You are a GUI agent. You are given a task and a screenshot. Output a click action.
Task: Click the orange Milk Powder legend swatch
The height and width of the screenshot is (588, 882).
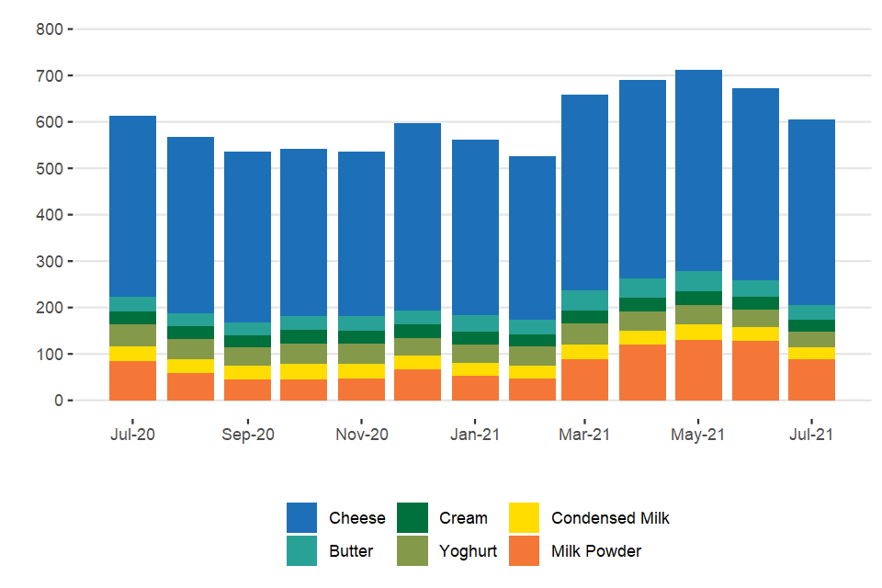click(525, 551)
